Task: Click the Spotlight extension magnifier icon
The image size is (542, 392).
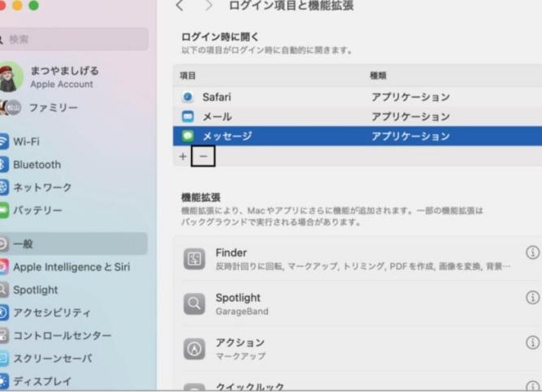Action: 194,304
